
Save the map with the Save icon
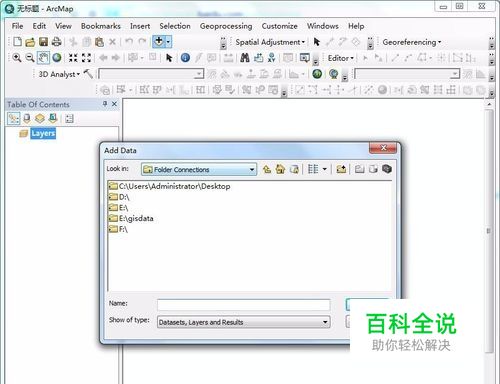point(43,42)
